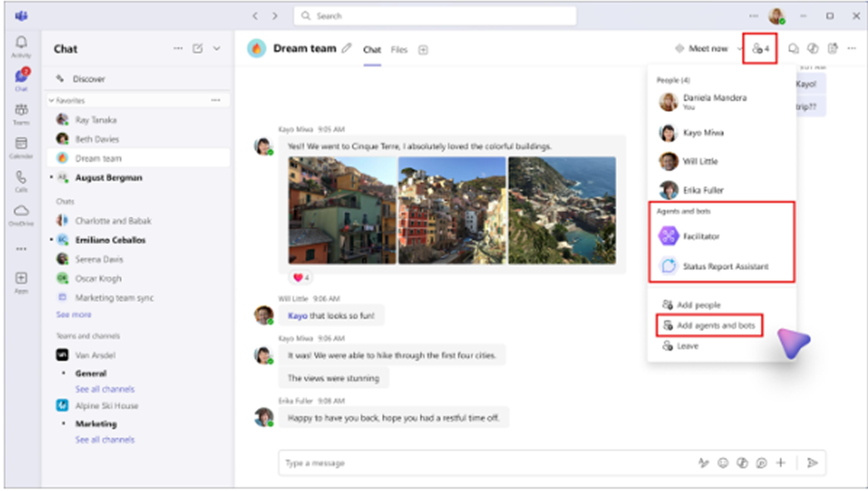The width and height of the screenshot is (868, 491).
Task: Open Oscar Krogh chat
Action: pyautogui.click(x=138, y=278)
